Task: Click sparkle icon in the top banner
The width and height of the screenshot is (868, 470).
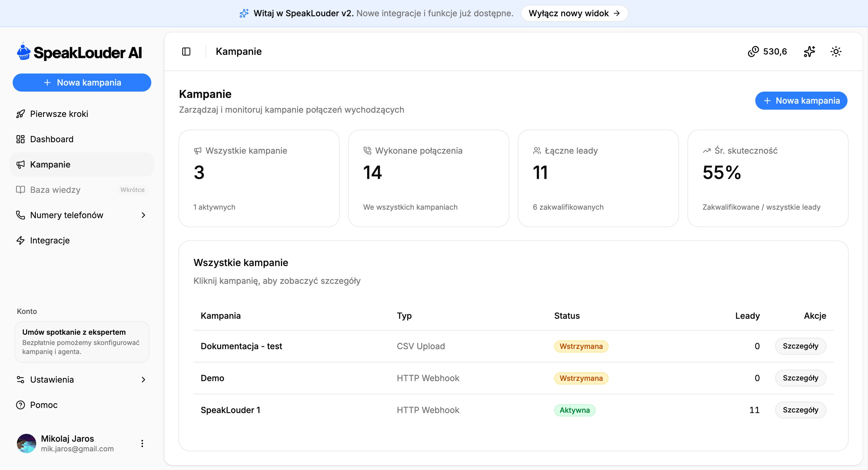Action: pos(244,13)
